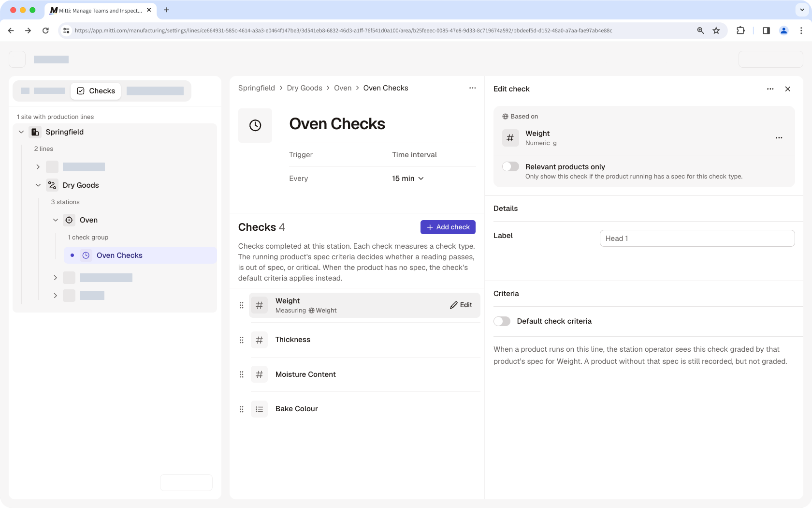
Task: Grab the drag handle of Bake Colour
Action: 242,409
